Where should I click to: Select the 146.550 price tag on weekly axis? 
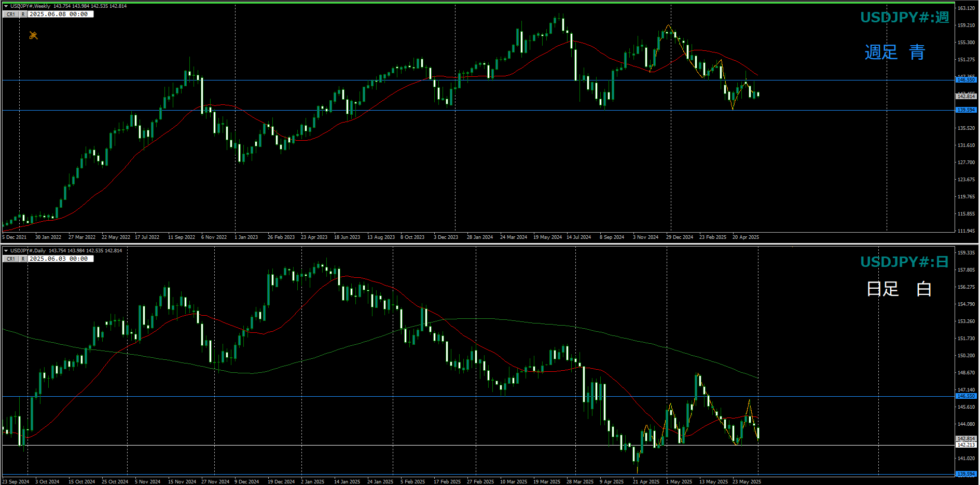966,80
